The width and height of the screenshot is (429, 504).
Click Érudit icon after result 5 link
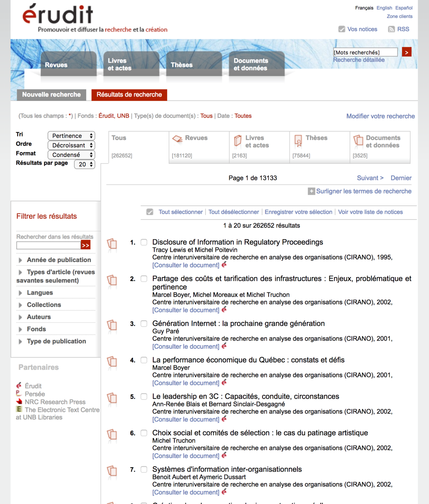224,419
